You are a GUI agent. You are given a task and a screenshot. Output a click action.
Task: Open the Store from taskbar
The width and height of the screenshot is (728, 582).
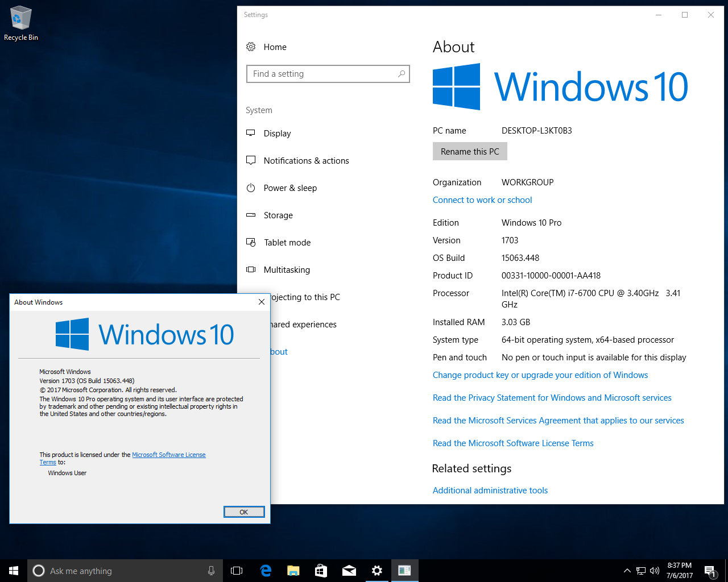click(321, 571)
